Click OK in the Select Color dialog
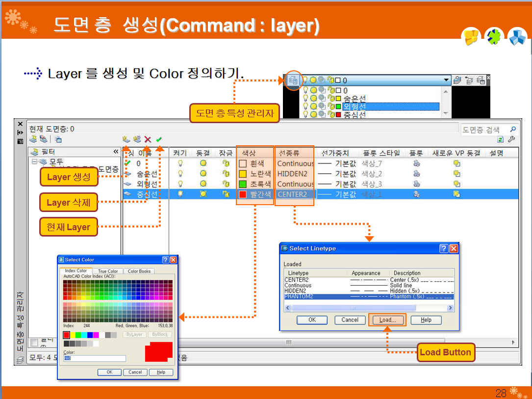Image resolution: width=532 pixels, height=399 pixels. (109, 372)
